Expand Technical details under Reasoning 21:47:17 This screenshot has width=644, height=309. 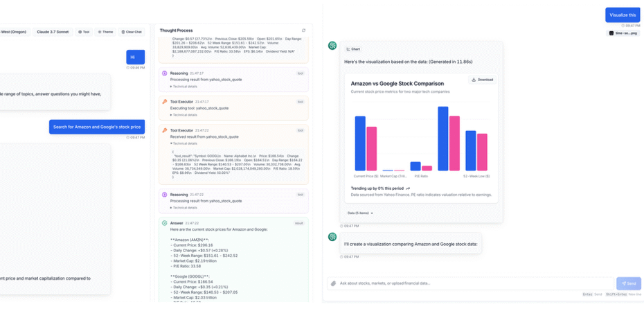point(184,87)
